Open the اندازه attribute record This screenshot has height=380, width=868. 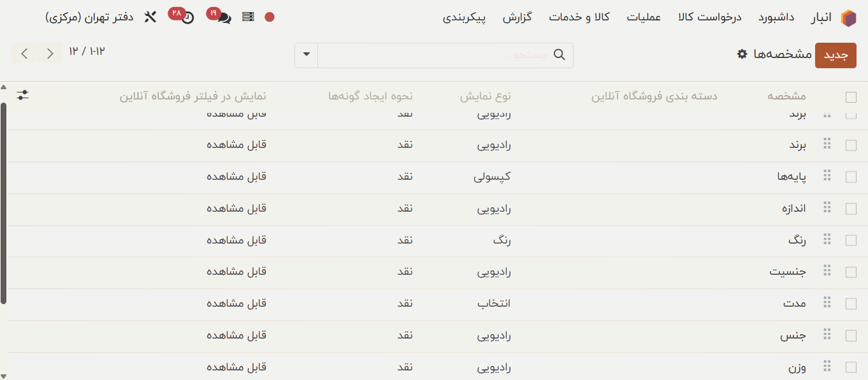pyautogui.click(x=794, y=208)
